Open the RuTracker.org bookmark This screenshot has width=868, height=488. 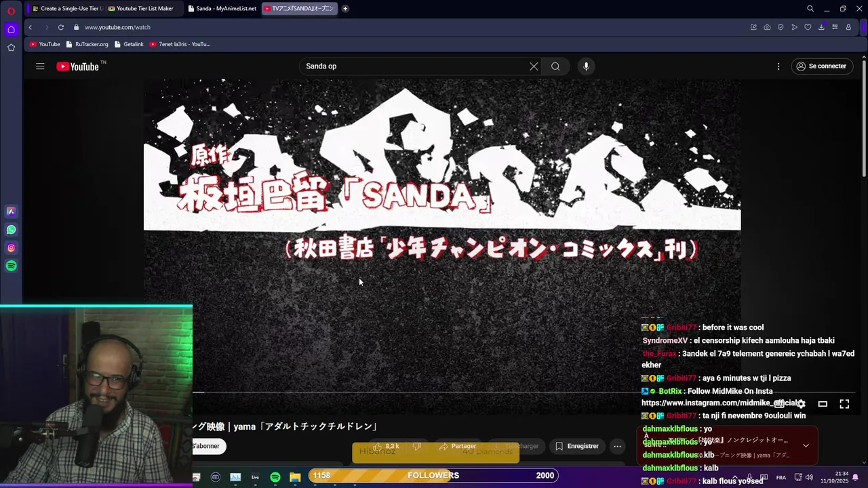tap(87, 44)
